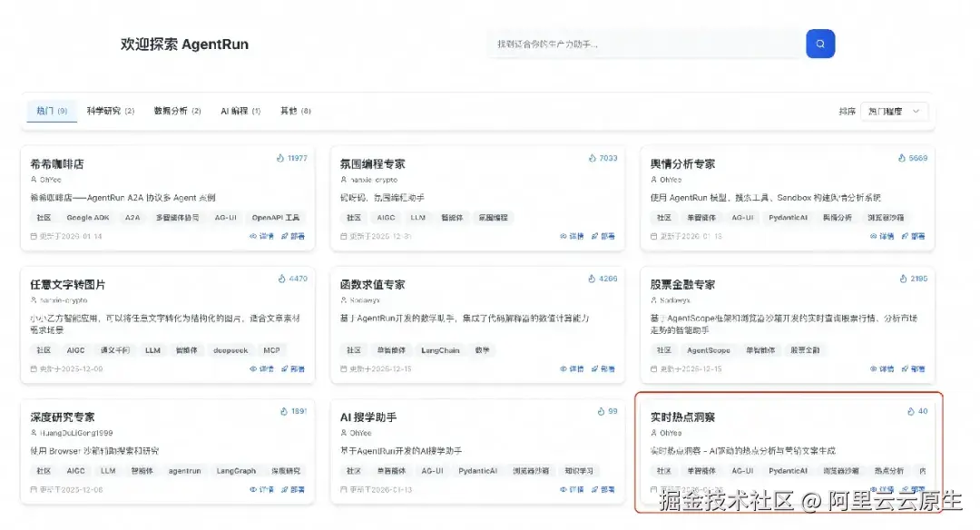Click author name HuangDuLiGong1999
Viewport: 980px width, 530px height.
(77, 433)
